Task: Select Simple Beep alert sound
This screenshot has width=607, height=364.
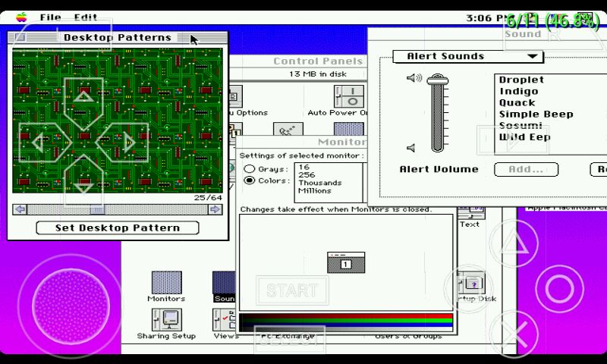Action: pos(536,114)
